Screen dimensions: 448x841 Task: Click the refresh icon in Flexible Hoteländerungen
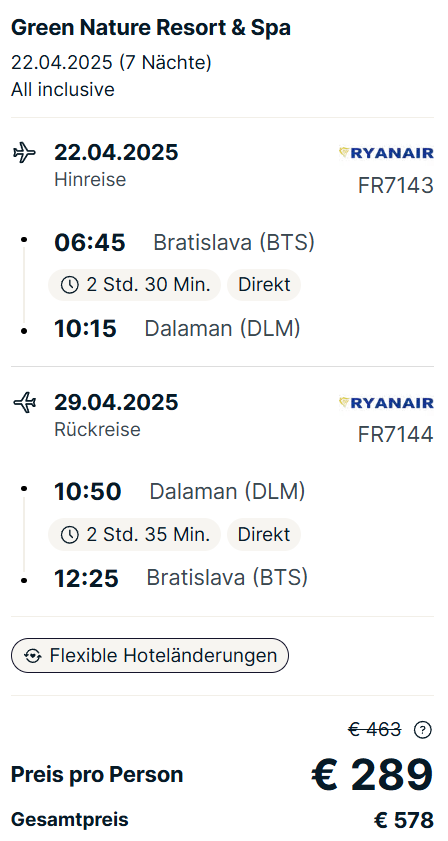[33, 655]
